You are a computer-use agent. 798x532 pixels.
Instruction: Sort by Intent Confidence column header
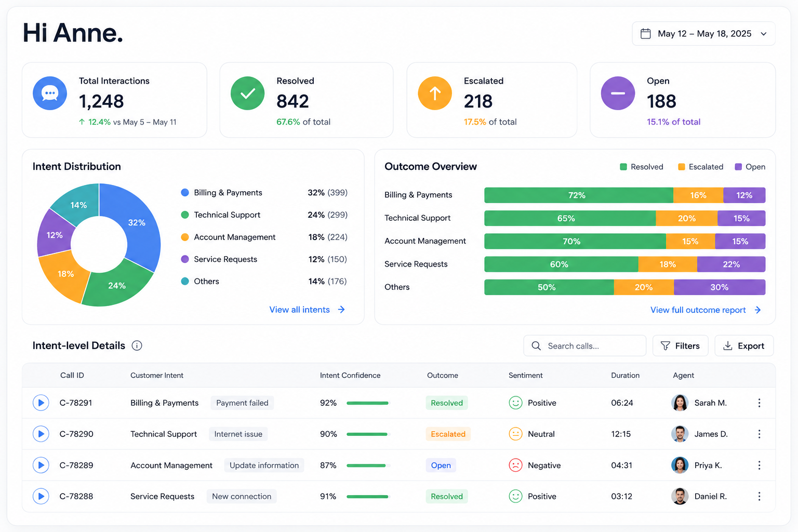pyautogui.click(x=350, y=376)
